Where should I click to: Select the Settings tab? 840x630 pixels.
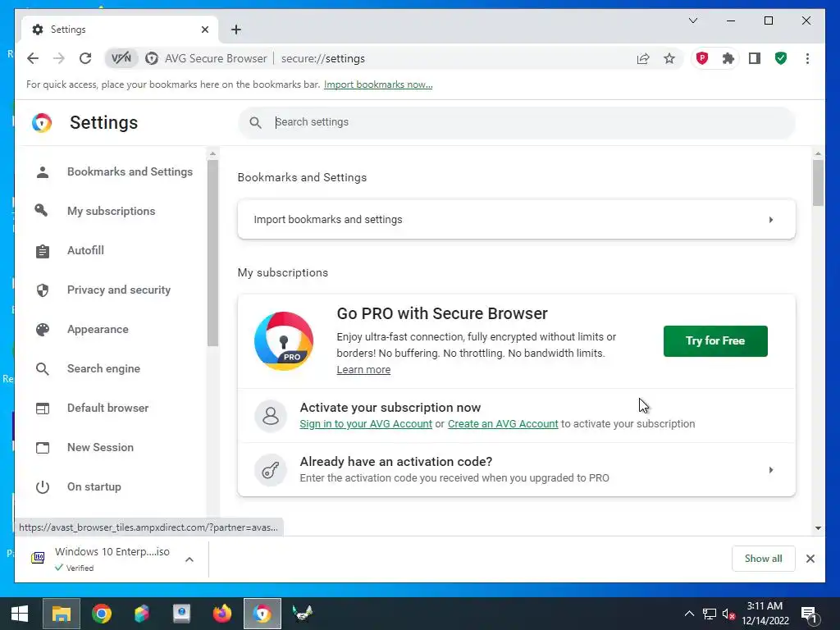[121, 30]
